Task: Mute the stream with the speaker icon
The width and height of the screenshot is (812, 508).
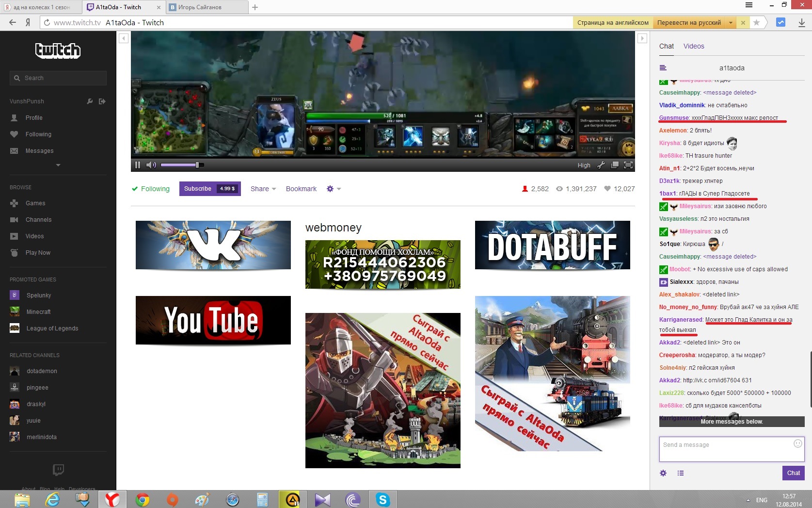Action: (151, 165)
